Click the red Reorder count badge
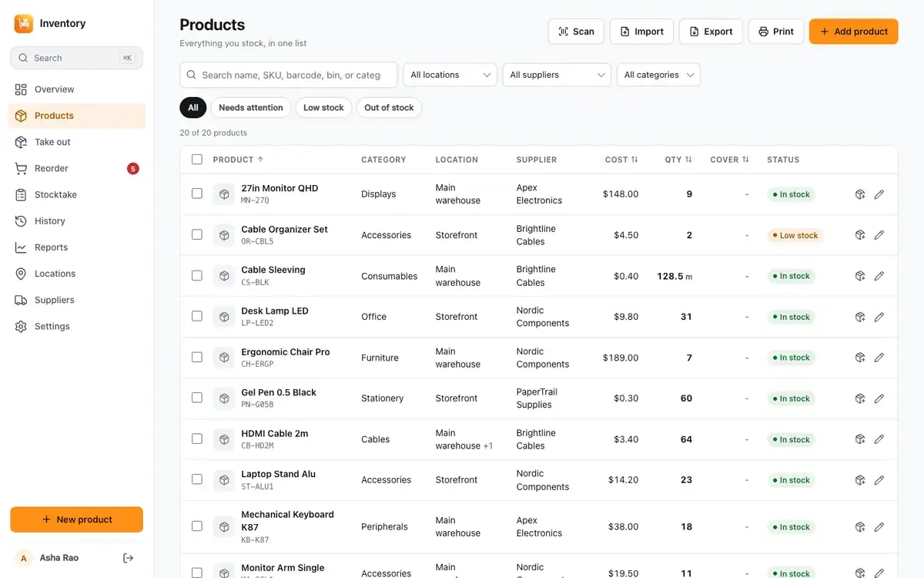The image size is (924, 578). click(133, 168)
